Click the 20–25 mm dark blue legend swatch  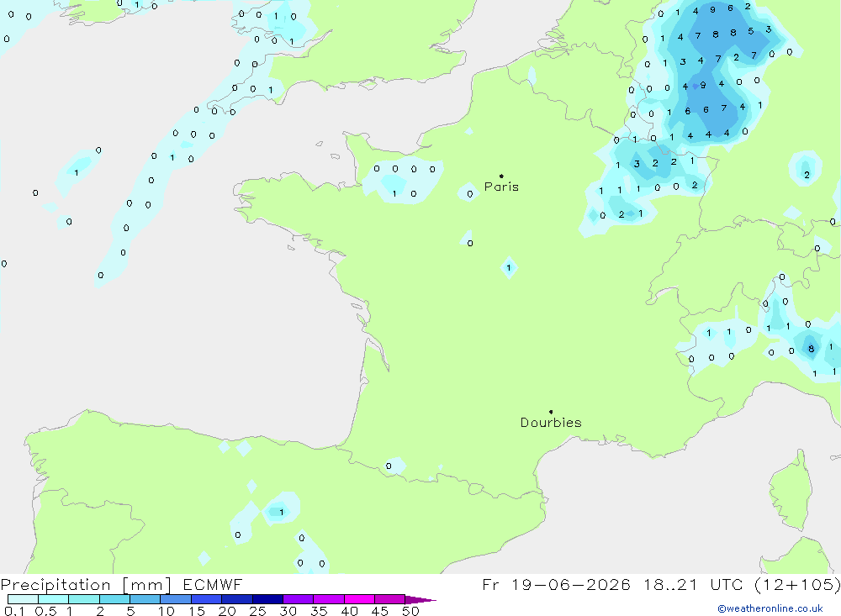236,599
